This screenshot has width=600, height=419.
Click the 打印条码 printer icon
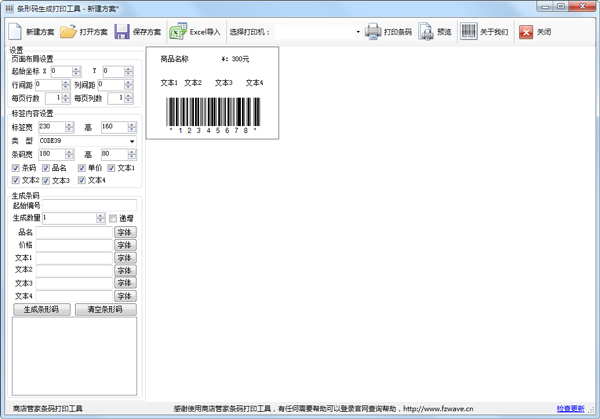point(373,32)
